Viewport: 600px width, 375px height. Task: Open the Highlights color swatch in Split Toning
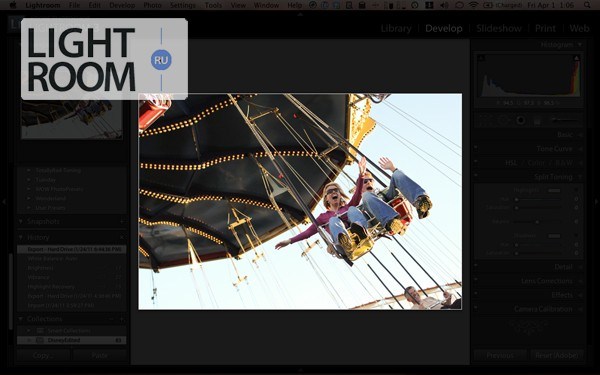tap(554, 190)
